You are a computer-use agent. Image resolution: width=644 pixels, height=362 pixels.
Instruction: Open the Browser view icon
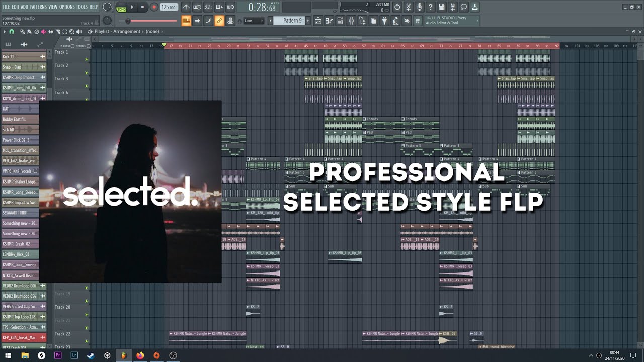[x=362, y=21]
